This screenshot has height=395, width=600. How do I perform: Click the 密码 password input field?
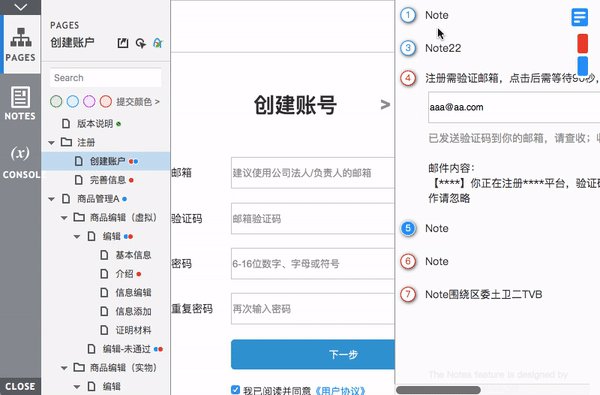[313, 264]
